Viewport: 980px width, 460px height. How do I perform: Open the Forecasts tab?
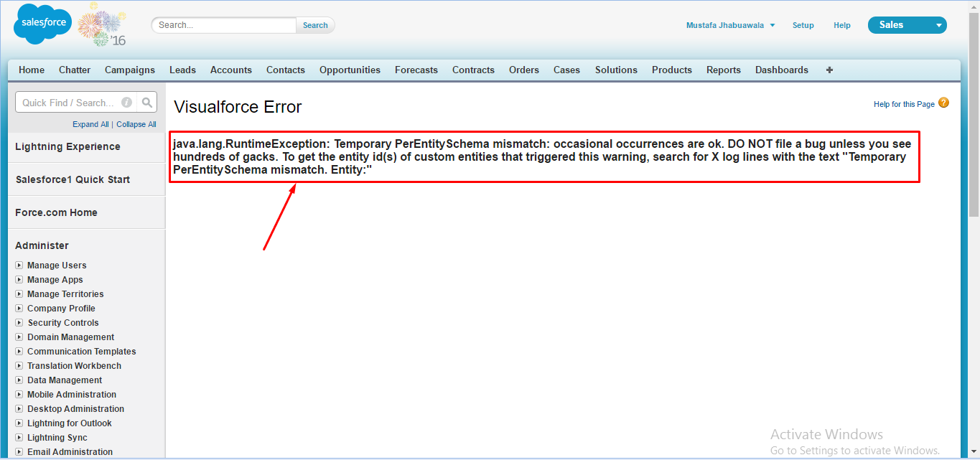pyautogui.click(x=416, y=70)
